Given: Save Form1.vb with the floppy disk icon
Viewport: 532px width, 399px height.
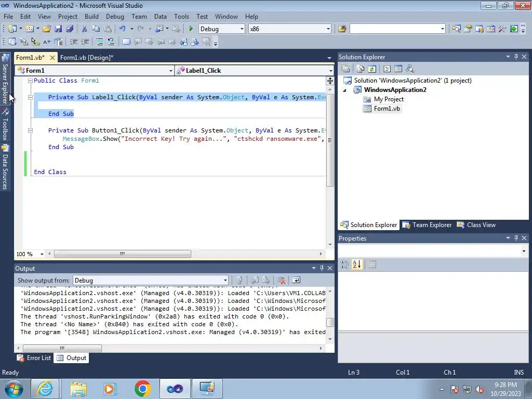Looking at the screenshot, I should [x=58, y=29].
